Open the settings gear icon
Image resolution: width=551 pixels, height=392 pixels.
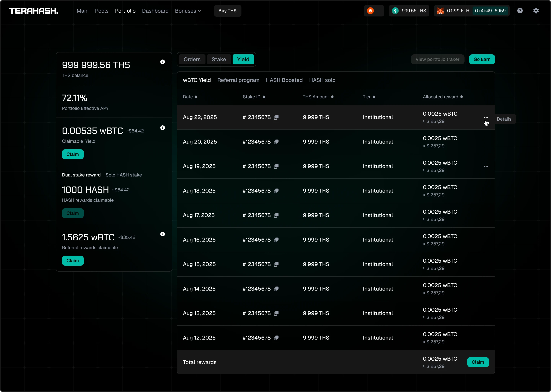pyautogui.click(x=536, y=11)
